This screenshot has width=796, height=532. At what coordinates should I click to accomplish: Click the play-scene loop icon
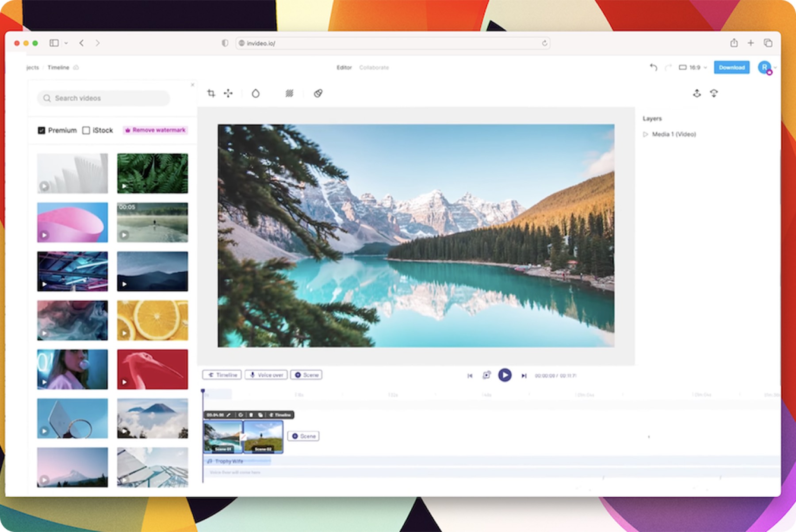coord(486,375)
